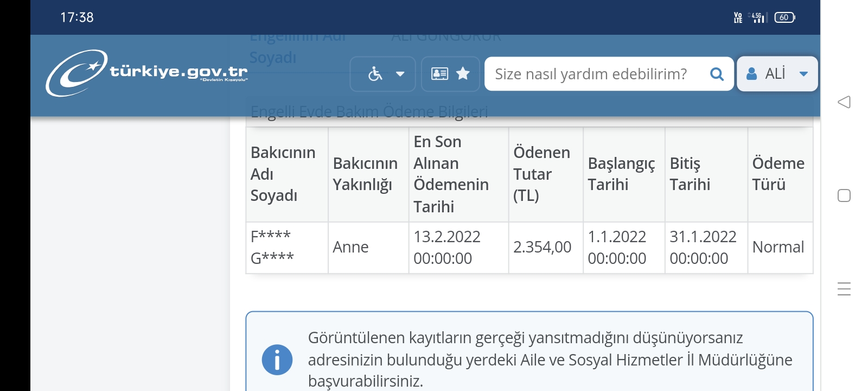Select the 'Anne' relationship cell
This screenshot has height=391, width=868.
tap(351, 248)
